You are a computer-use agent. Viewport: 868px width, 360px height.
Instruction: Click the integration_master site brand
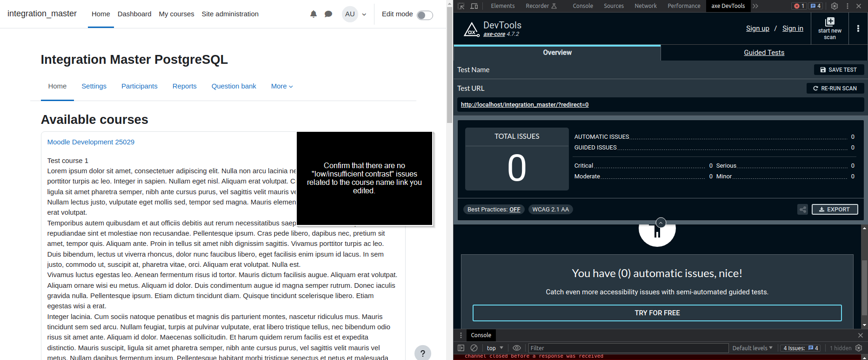point(42,14)
